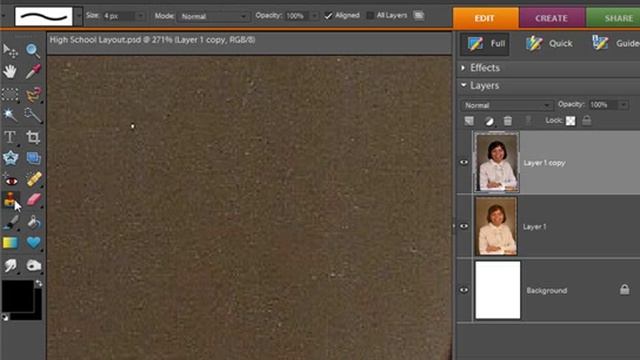Select the Move tool
Image resolution: width=640 pixels, height=360 pixels.
[x=10, y=51]
